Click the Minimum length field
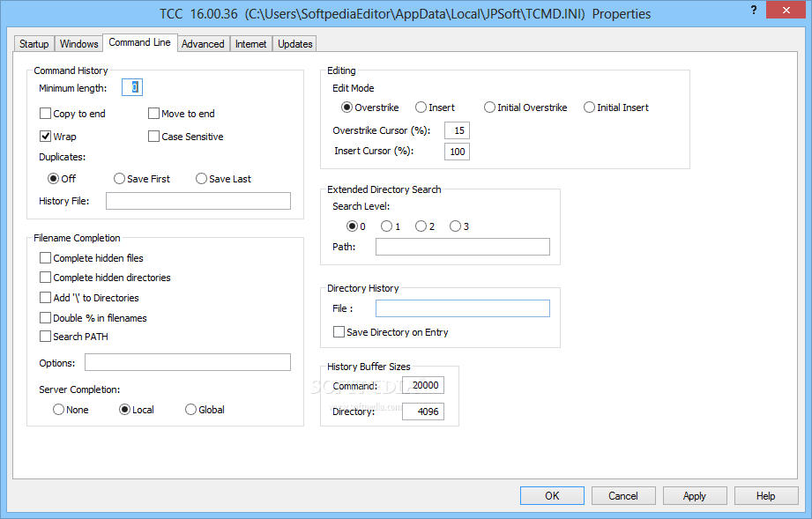This screenshot has width=812, height=519. [x=132, y=87]
